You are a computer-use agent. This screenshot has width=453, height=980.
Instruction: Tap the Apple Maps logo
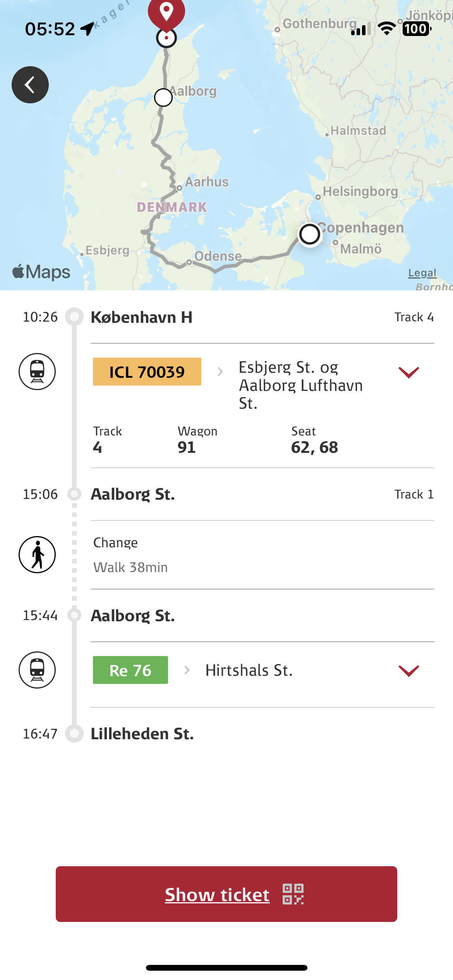click(x=41, y=272)
